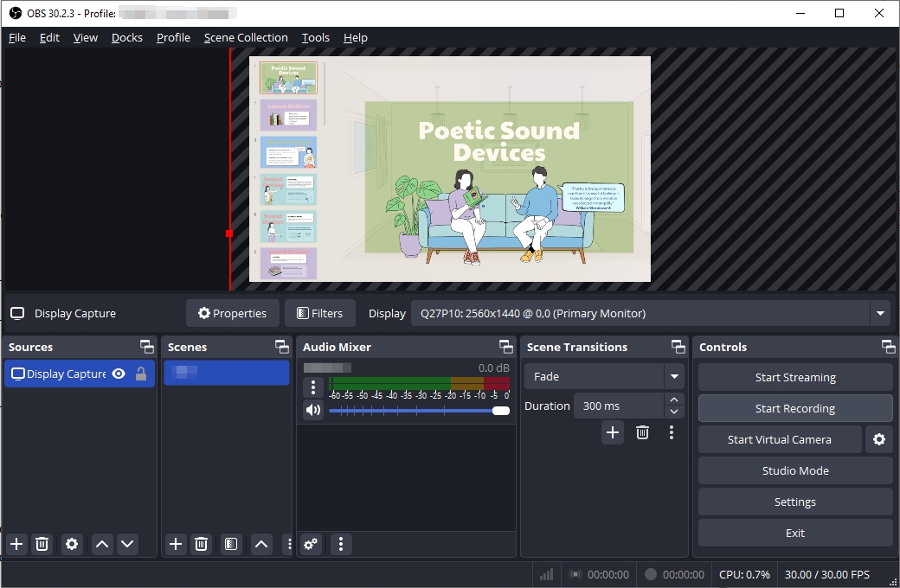900x588 pixels.
Task: Click the Poetic Sound Devices preview canvas
Action: 449,169
